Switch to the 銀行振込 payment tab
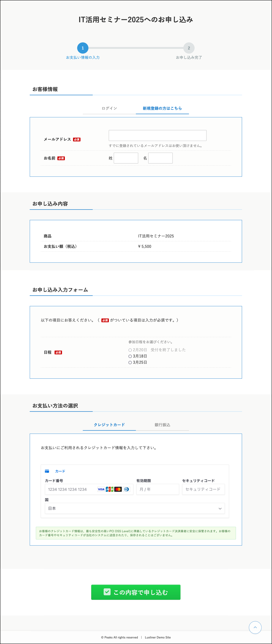Image resolution: width=272 pixels, height=644 pixels. 162,425
